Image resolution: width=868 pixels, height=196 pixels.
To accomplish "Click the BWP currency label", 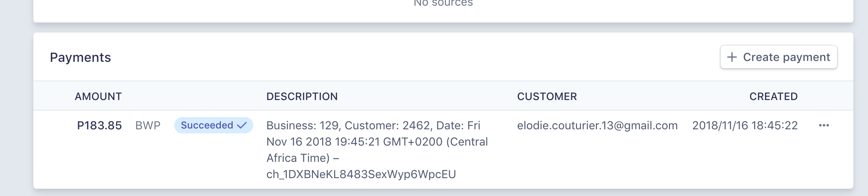I will coord(148,125).
